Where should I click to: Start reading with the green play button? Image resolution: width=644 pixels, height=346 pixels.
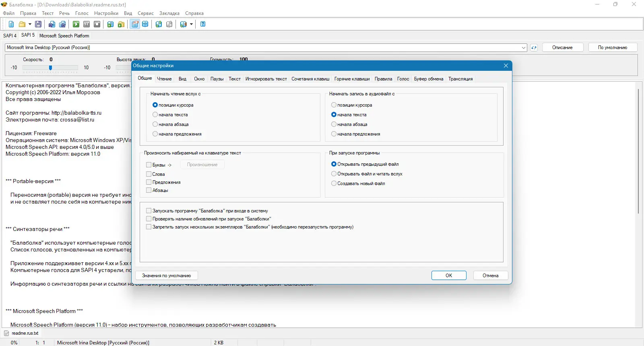76,24
